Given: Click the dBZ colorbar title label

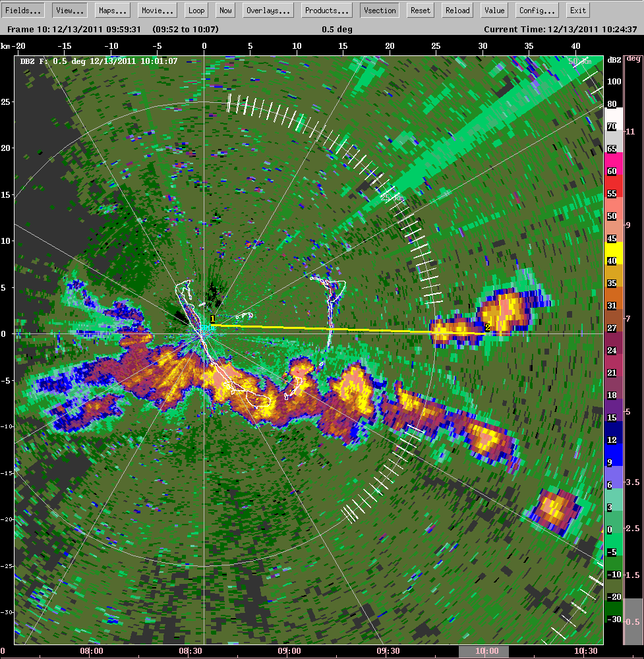Looking at the screenshot, I should [x=614, y=58].
